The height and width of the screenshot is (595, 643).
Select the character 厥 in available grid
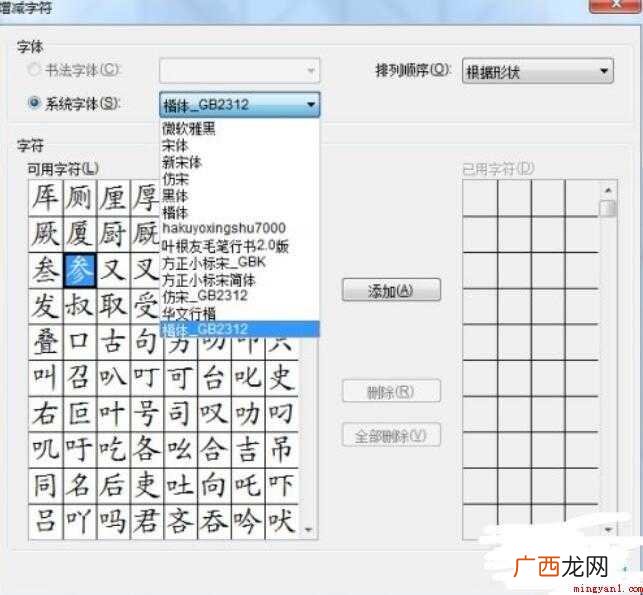[x=46, y=234]
